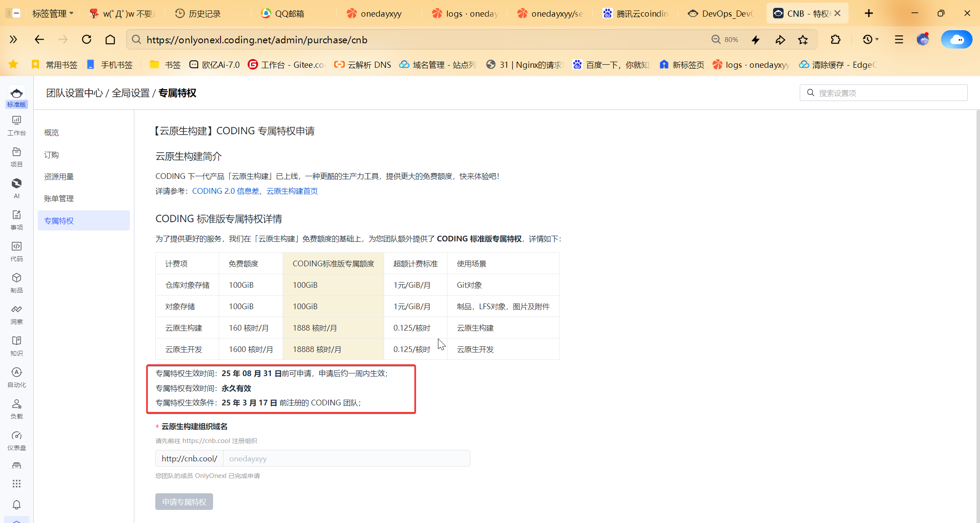Open the 知识 sidebar icon
The height and width of the screenshot is (523, 980).
[17, 346]
